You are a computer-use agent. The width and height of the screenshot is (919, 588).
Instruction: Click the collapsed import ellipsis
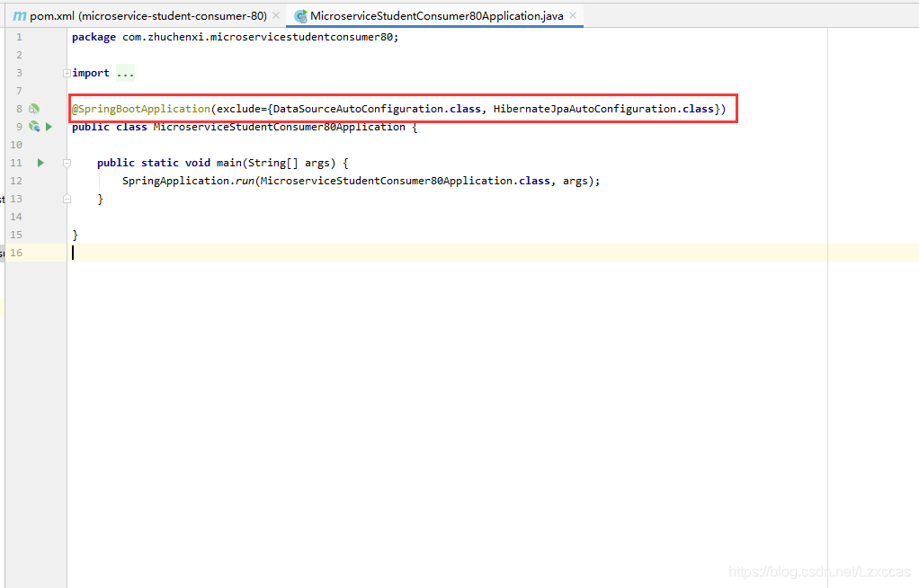(x=125, y=73)
